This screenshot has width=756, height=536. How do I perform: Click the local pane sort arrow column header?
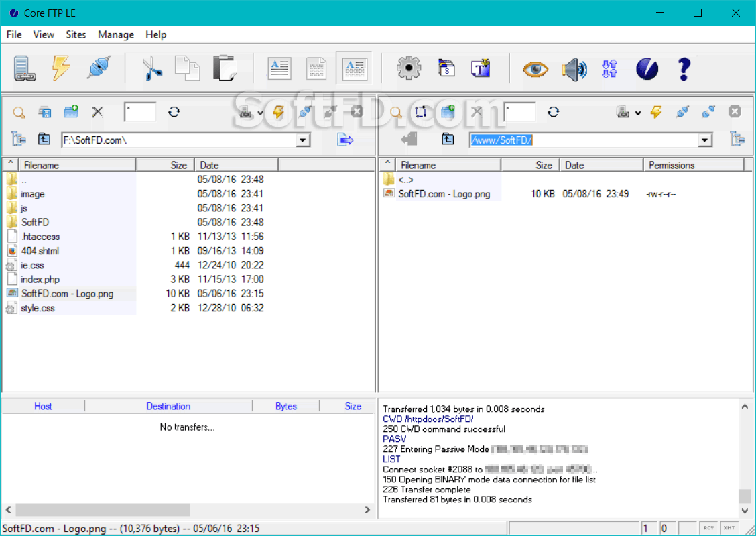click(11, 164)
